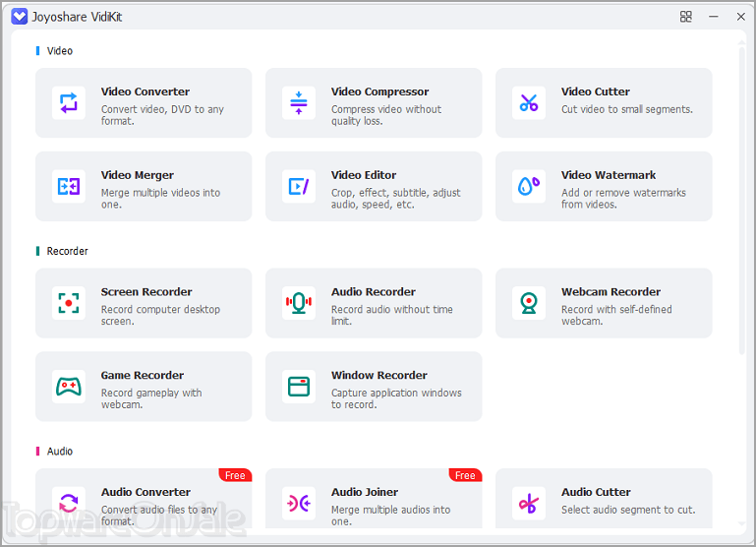Click the Audio Cutter title

[x=596, y=492]
